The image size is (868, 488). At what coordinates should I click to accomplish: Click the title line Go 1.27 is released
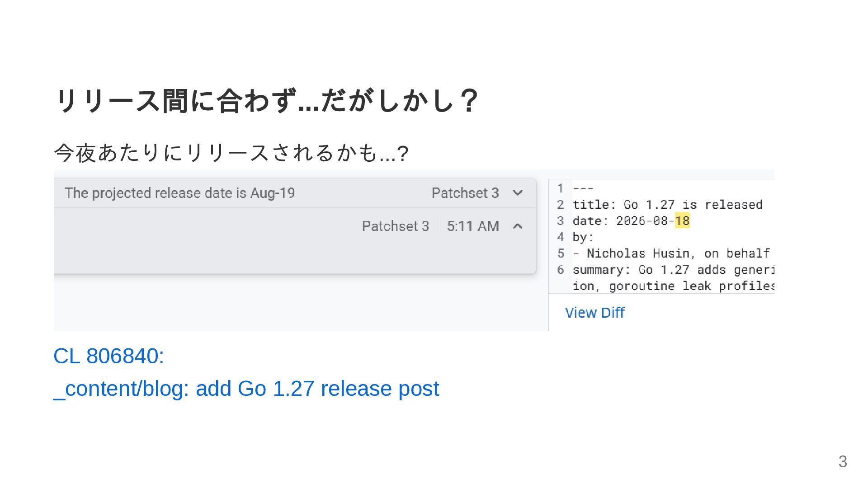[667, 204]
